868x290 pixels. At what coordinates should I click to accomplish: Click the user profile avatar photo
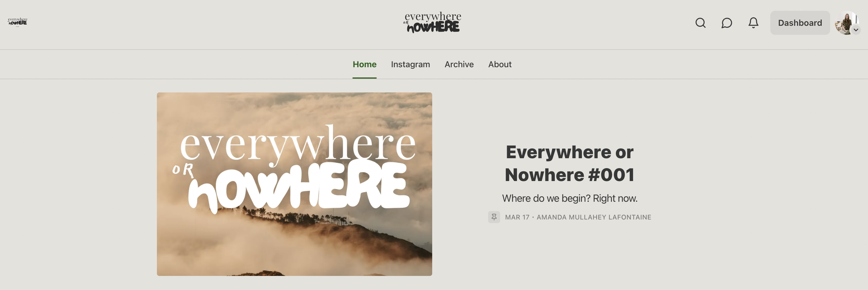847,23
